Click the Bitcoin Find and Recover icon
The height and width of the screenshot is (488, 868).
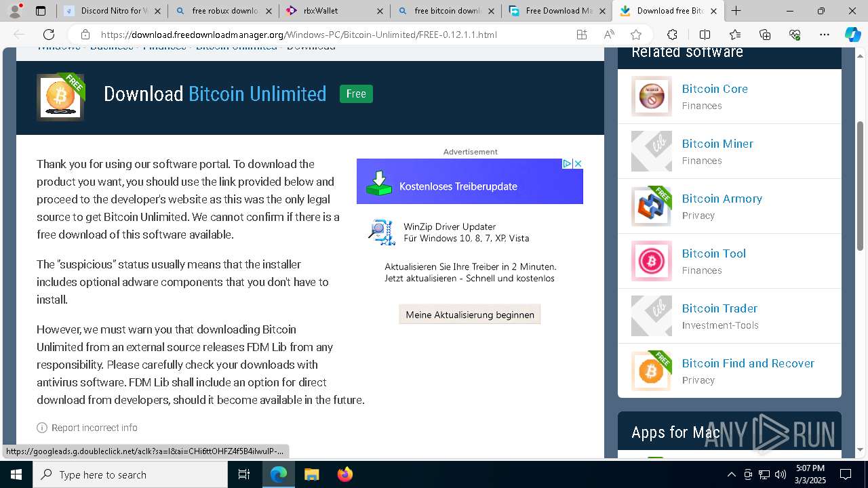click(652, 371)
